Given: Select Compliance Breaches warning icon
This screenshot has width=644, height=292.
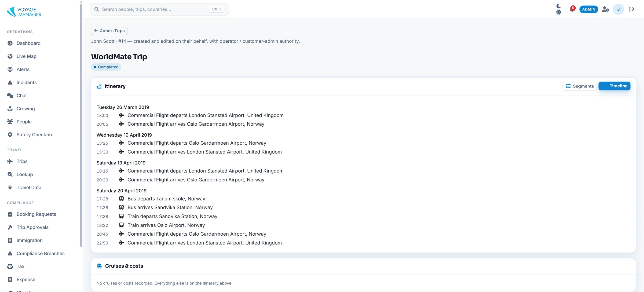Looking at the screenshot, I should (x=10, y=253).
